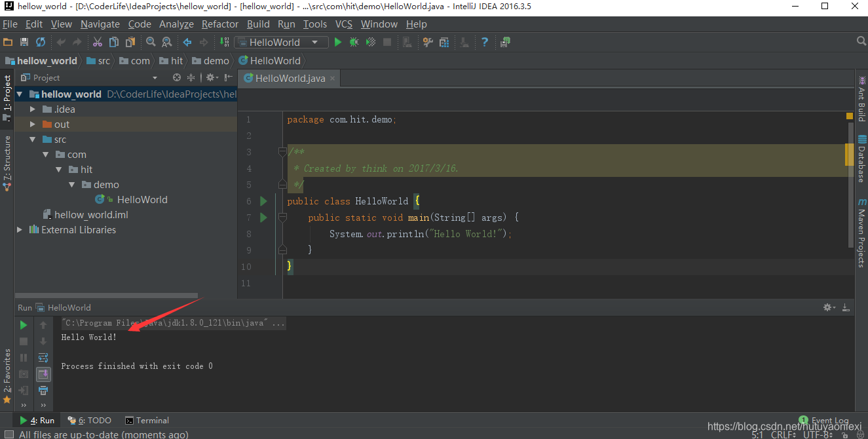868x439 pixels.
Task: Click the Open file toolbar icon
Action: click(8, 42)
